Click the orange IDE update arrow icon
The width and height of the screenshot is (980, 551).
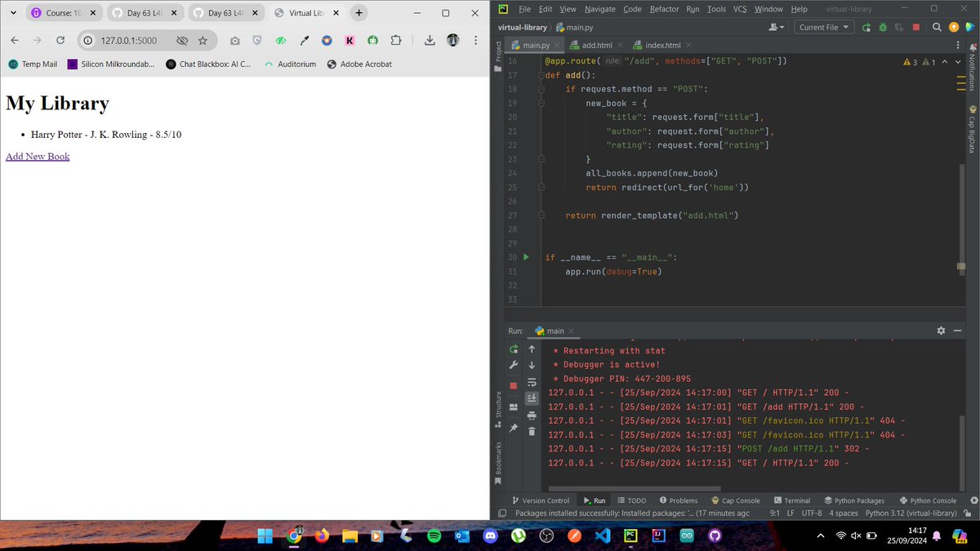point(953,27)
